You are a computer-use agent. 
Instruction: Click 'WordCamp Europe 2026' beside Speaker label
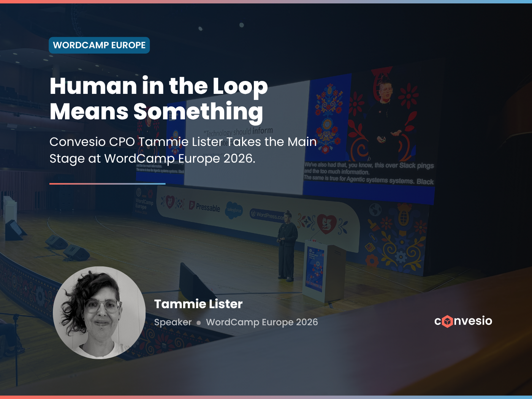pyautogui.click(x=262, y=322)
